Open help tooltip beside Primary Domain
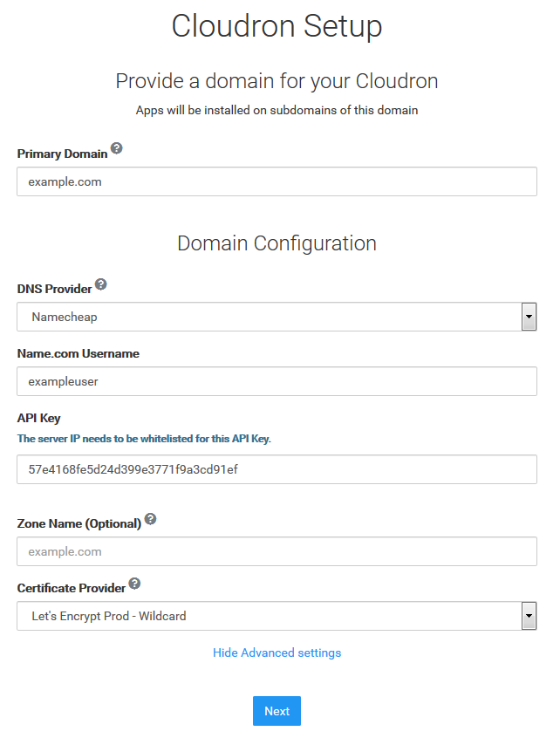Viewport: 560px width, 738px height. point(117,148)
